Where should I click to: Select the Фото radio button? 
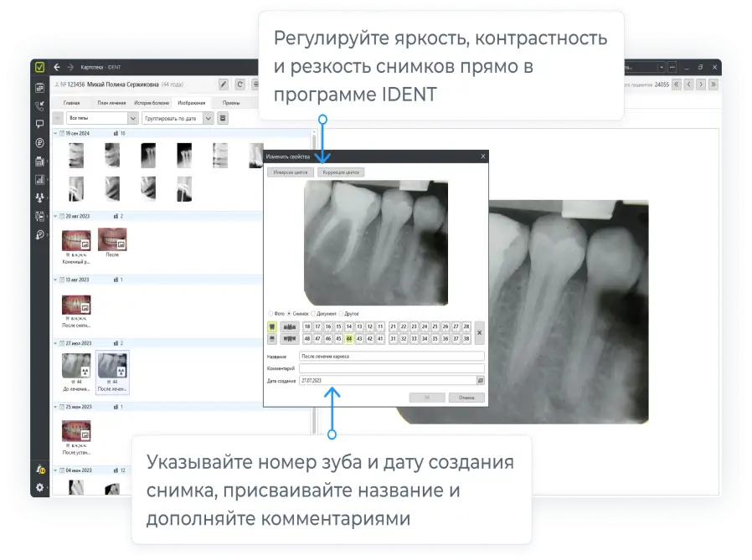270,313
